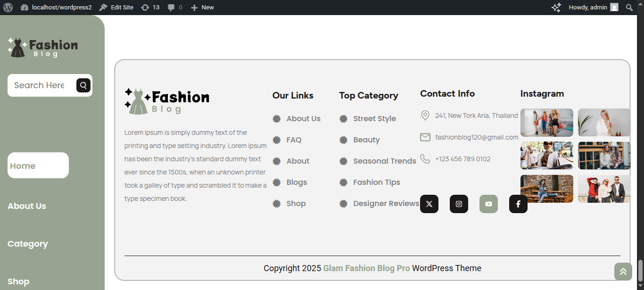Open the comments bubble in admin bar

click(175, 8)
